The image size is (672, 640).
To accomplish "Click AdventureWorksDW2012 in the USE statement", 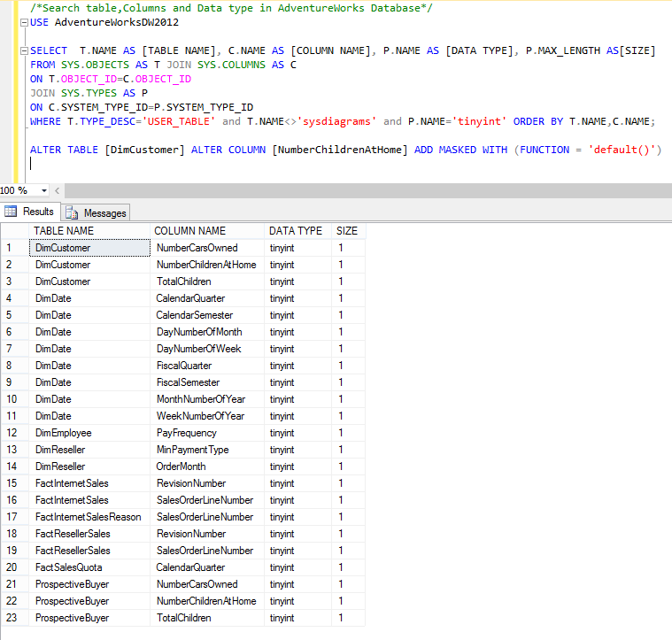I will 117,22.
